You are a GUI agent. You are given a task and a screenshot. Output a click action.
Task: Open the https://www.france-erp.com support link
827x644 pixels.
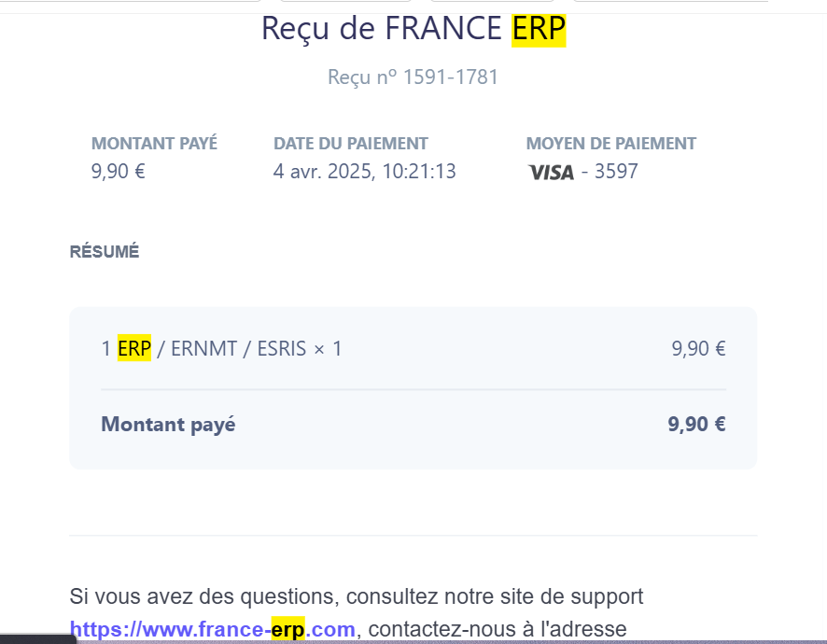coord(212,629)
